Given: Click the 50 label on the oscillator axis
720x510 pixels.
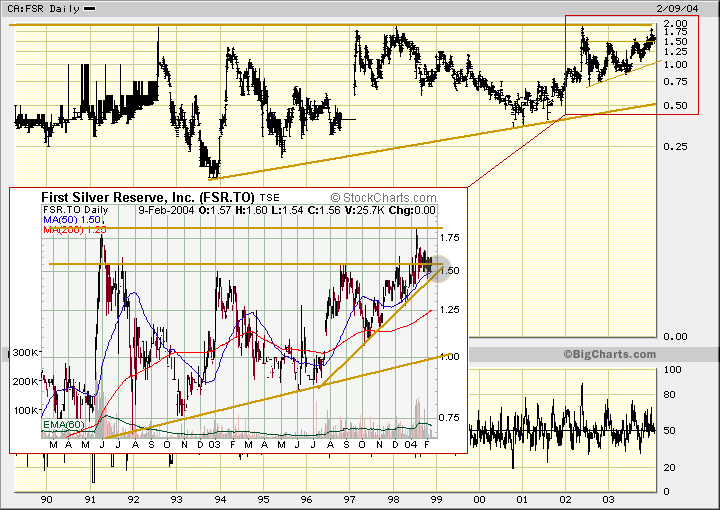Looking at the screenshot, I should pyautogui.click(x=669, y=430).
